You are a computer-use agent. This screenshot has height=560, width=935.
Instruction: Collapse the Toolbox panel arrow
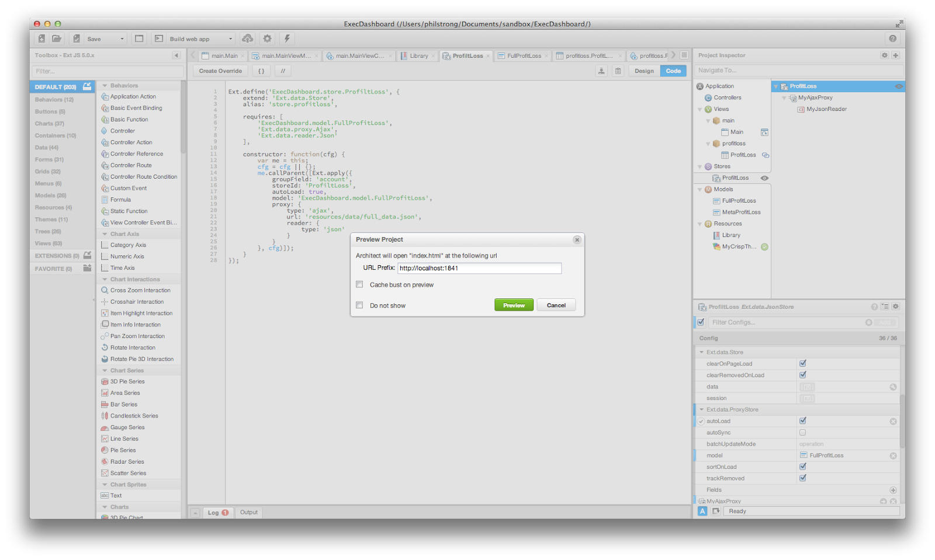(176, 55)
